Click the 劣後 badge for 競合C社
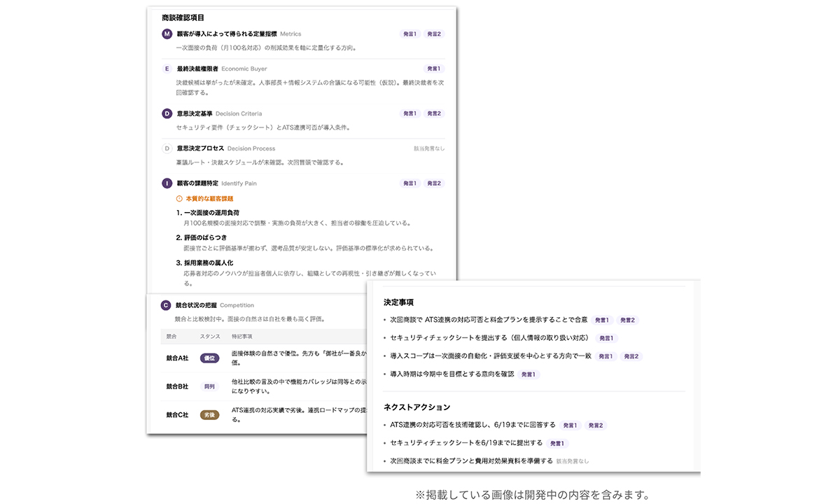This screenshot has width=840, height=504. (209, 414)
